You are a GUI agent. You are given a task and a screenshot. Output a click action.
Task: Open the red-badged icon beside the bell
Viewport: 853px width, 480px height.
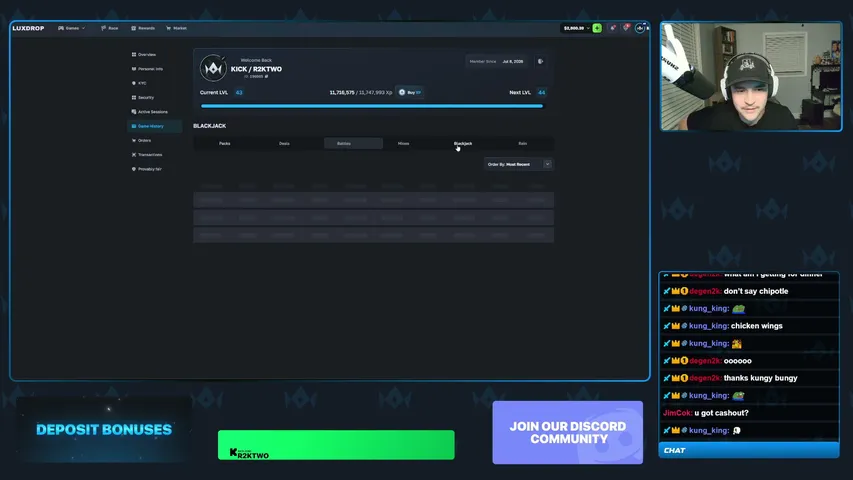(626, 28)
